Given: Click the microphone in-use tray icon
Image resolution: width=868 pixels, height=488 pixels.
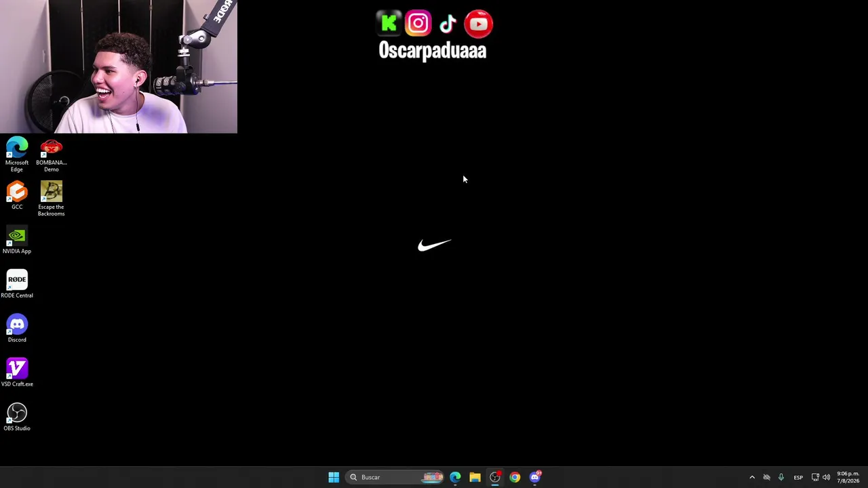Looking at the screenshot, I should pos(781,477).
